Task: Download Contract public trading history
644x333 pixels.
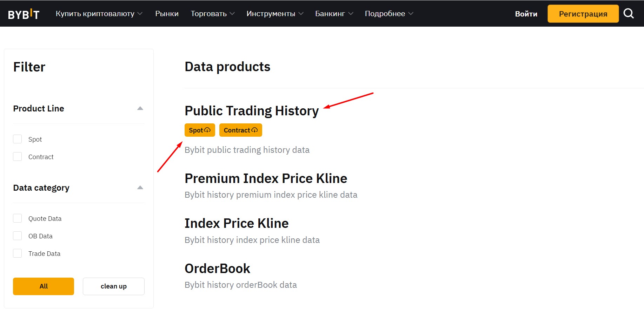Action: (241, 130)
